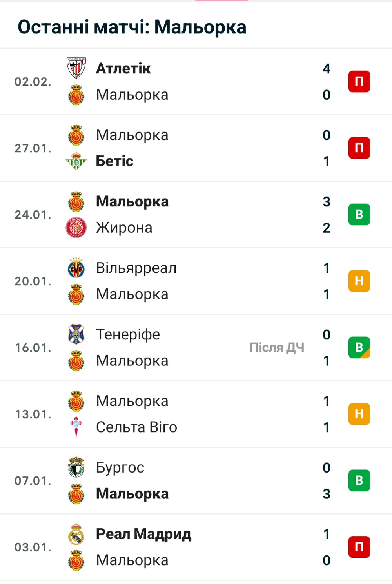Click the Після ДЧ label
392x584 pixels.
coord(277,347)
